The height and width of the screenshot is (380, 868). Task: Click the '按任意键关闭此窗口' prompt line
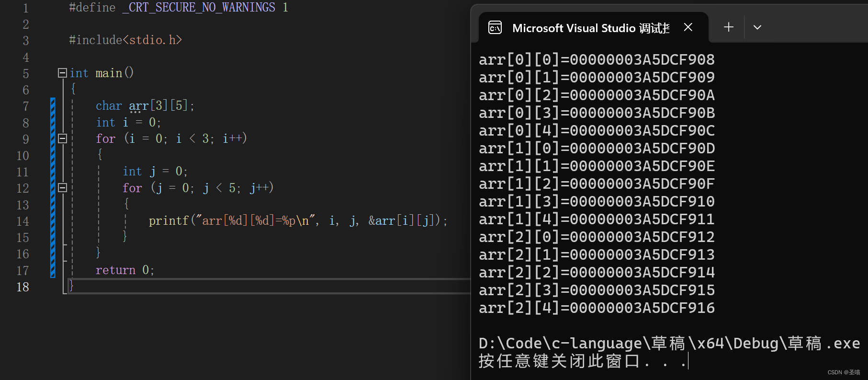click(x=583, y=361)
